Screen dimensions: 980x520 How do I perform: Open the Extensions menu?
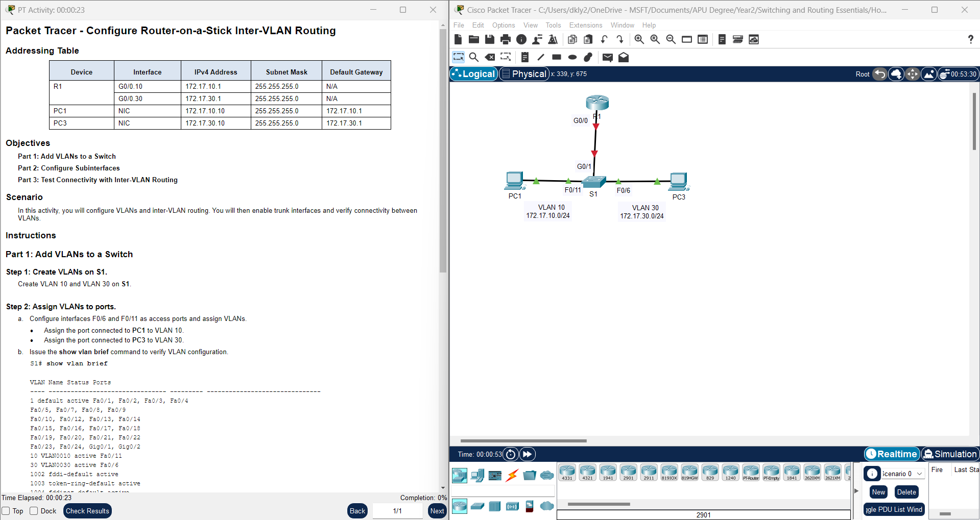(x=585, y=25)
